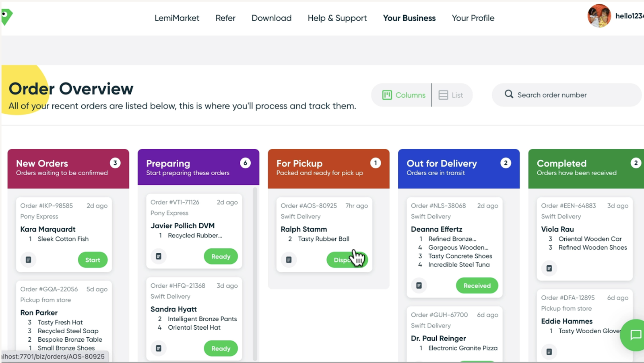This screenshot has height=363, width=644.
Task: Go to Help & Support page
Action: coord(337,18)
